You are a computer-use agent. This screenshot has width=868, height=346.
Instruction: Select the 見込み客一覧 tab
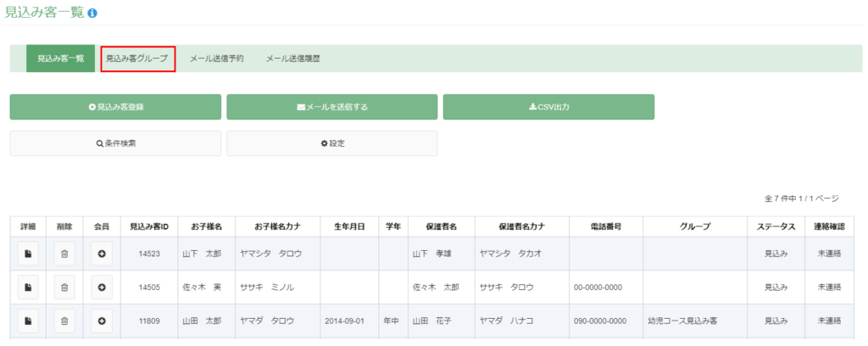pyautogui.click(x=60, y=59)
